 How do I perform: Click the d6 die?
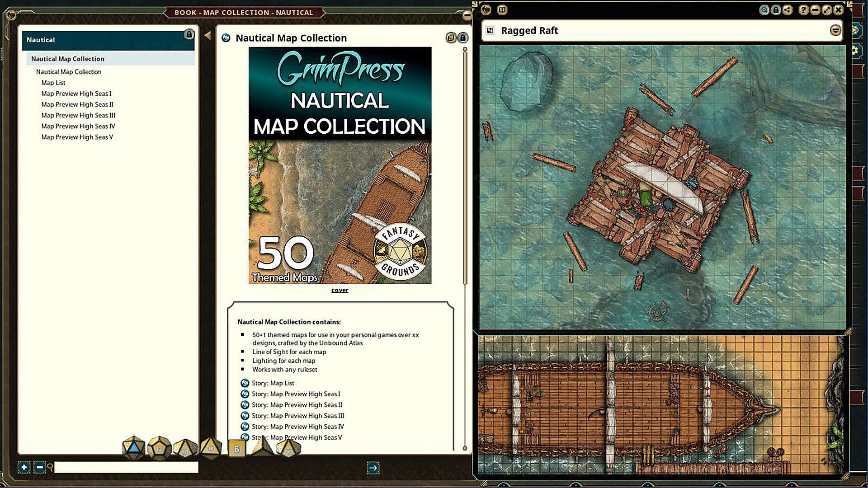pyautogui.click(x=236, y=449)
